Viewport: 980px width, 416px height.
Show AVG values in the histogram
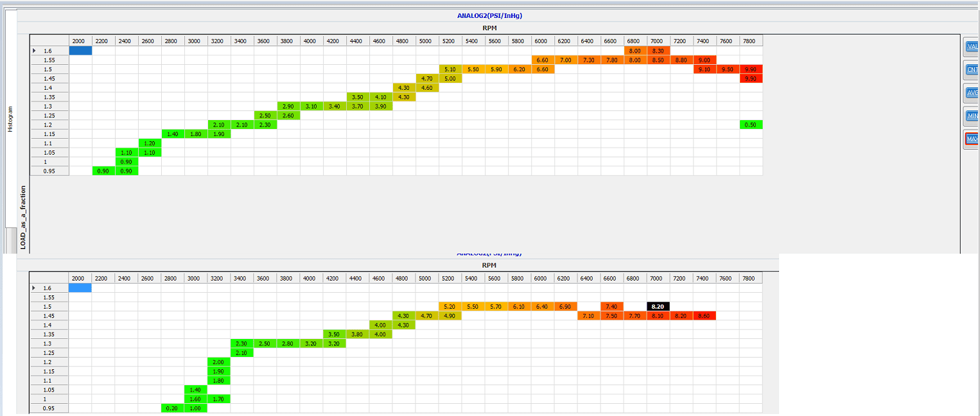click(972, 92)
